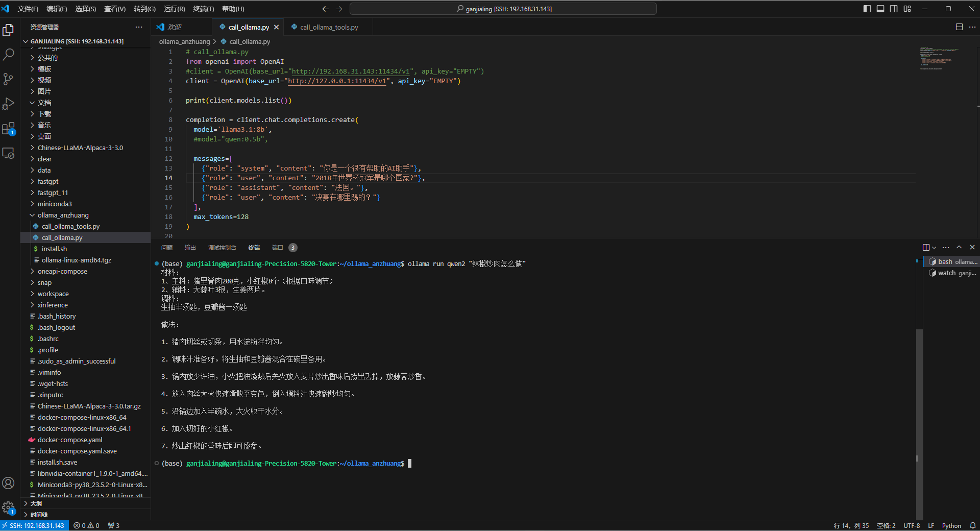980x531 pixels.
Task: Select the watch terminal instance
Action: 952,273
